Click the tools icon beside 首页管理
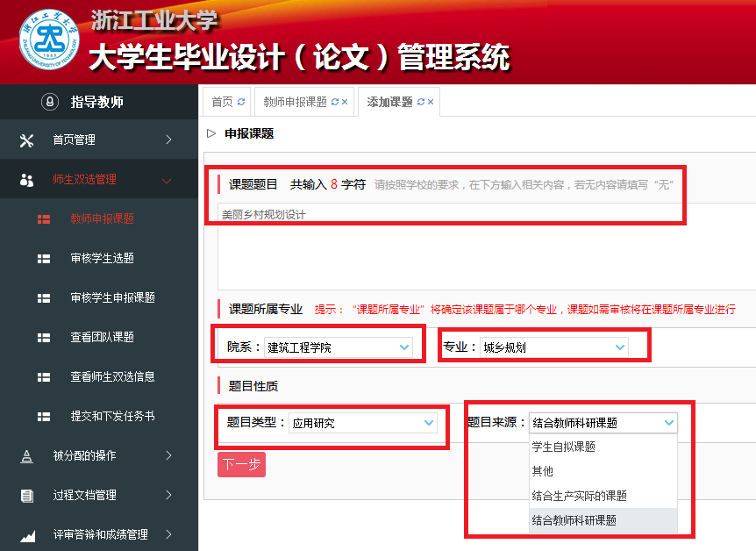The width and height of the screenshot is (756, 551). [x=26, y=140]
